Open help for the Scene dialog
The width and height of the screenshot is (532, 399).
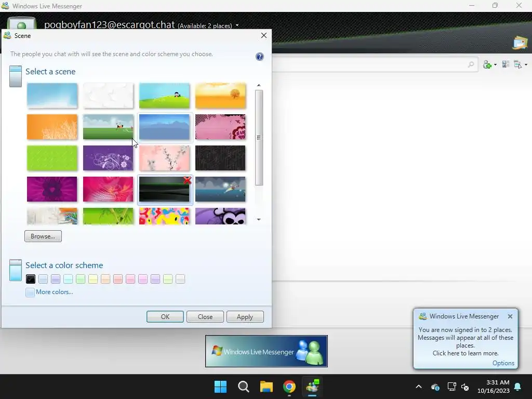pos(260,57)
